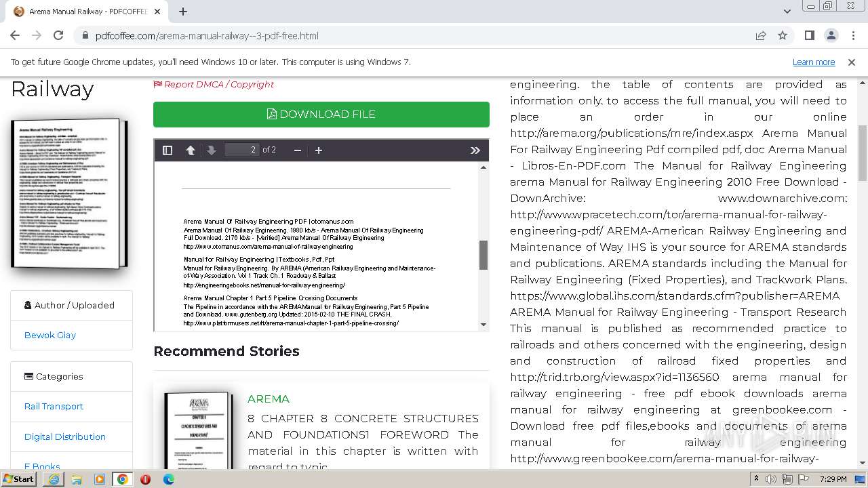This screenshot has width=868, height=488.
Task: Open the tab search dropdown
Action: pyautogui.click(x=787, y=12)
